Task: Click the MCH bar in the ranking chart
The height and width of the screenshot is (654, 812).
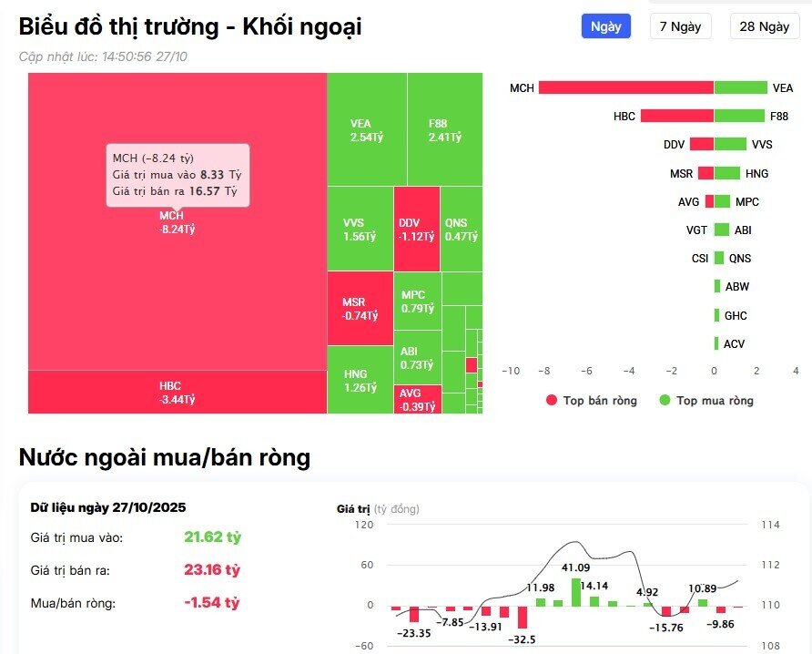Action: click(x=628, y=88)
